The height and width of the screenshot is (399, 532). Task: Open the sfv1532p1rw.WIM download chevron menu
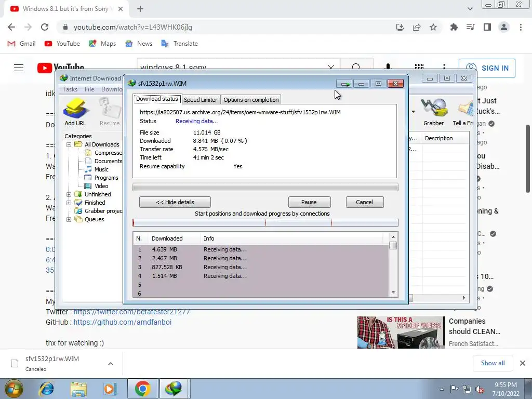click(110, 364)
